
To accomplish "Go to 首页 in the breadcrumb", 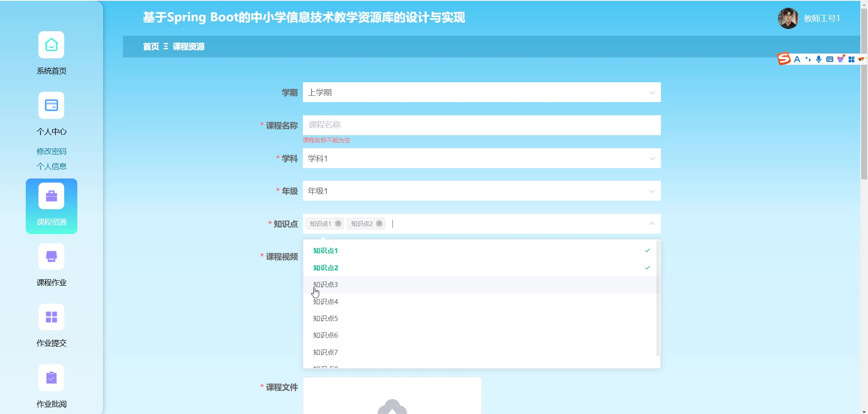I will coord(151,47).
